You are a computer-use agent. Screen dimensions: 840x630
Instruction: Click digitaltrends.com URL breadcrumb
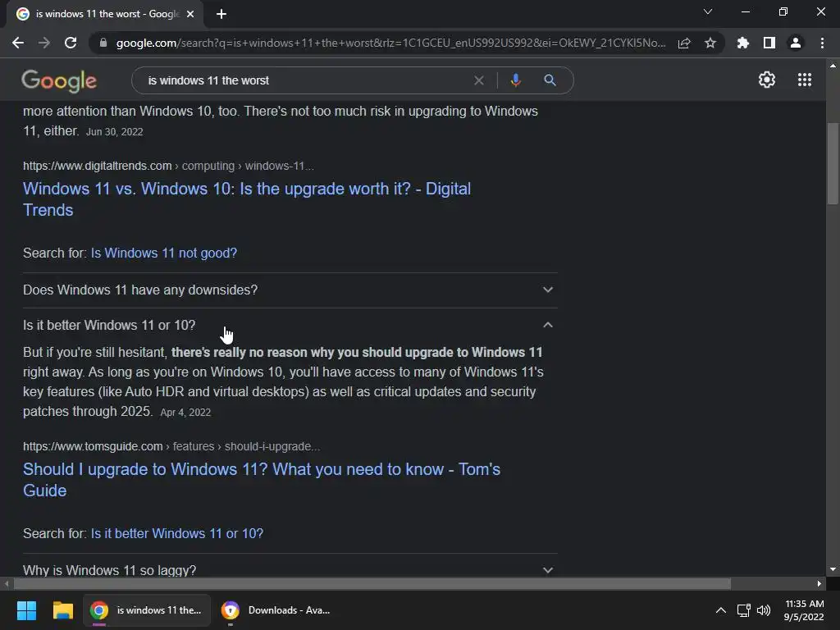pos(168,166)
